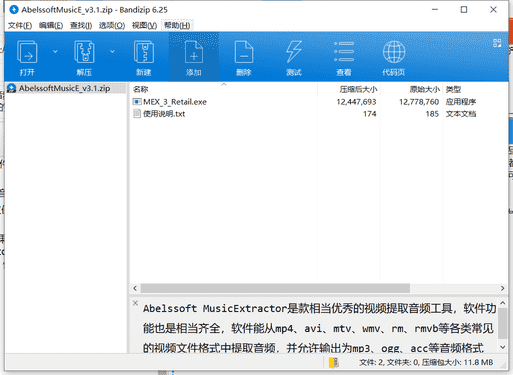The image size is (513, 375).
Task: Click the compressed size 174 cell
Action: (370, 114)
